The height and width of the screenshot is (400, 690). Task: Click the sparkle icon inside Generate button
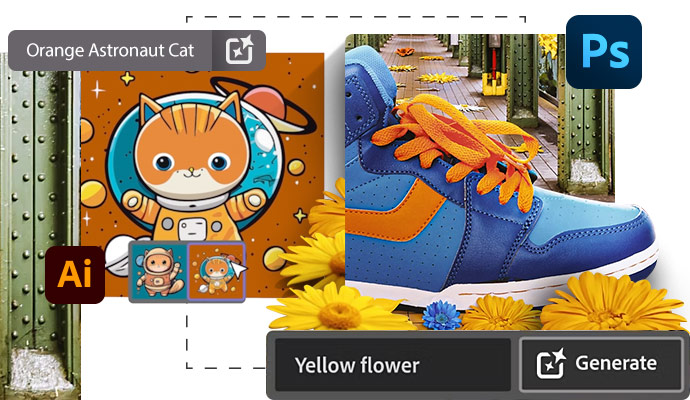(551, 363)
